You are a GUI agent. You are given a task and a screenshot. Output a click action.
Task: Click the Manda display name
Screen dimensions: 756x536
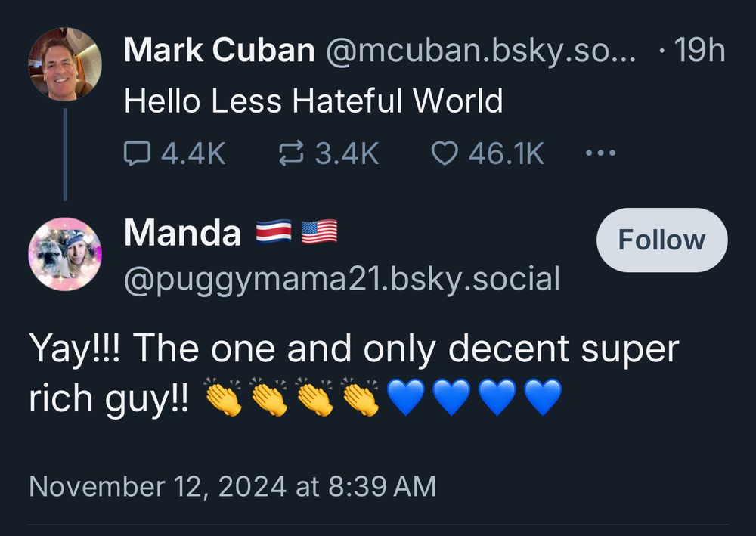[x=182, y=234]
